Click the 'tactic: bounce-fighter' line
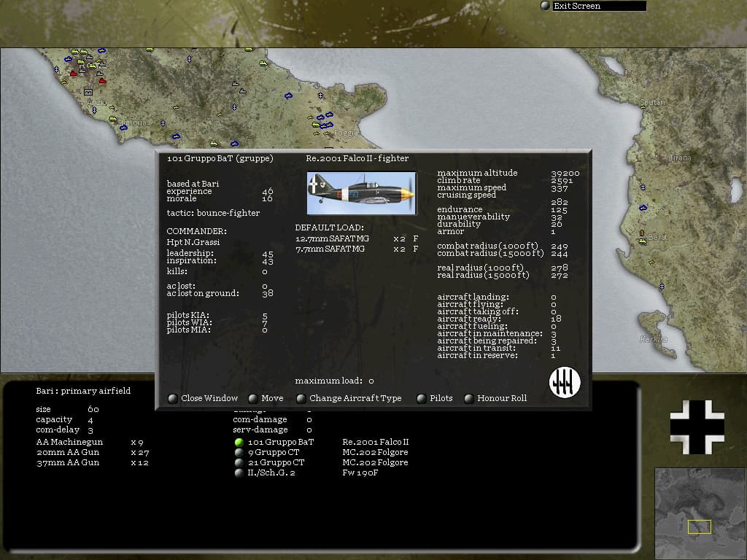747x560 pixels. (x=213, y=213)
